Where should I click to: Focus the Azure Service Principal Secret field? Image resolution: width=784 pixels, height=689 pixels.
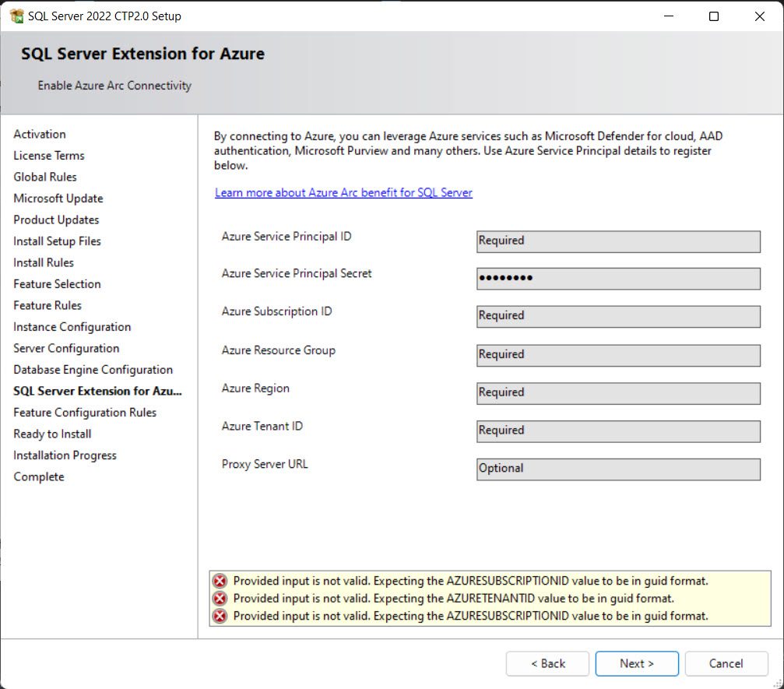pos(618,279)
